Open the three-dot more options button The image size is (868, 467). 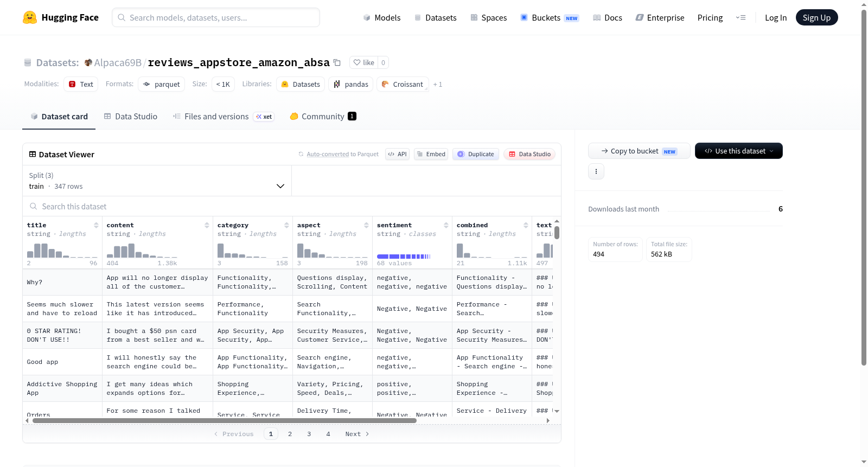point(596,171)
